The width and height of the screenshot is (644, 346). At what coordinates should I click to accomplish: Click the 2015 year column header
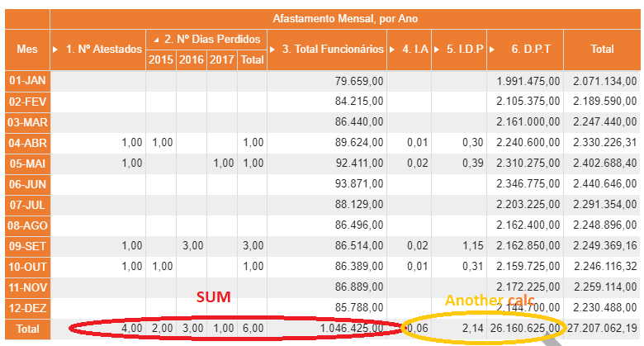click(161, 60)
